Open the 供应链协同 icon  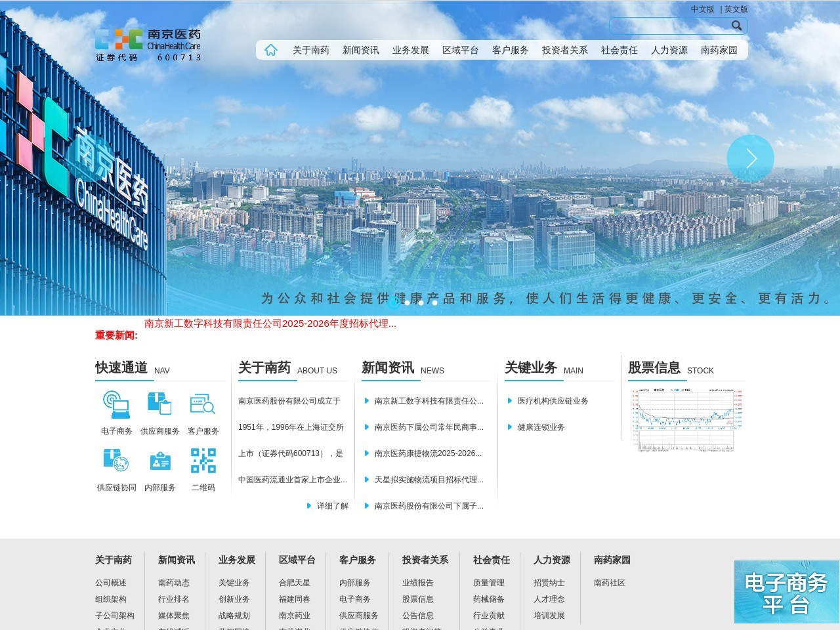[x=116, y=461]
